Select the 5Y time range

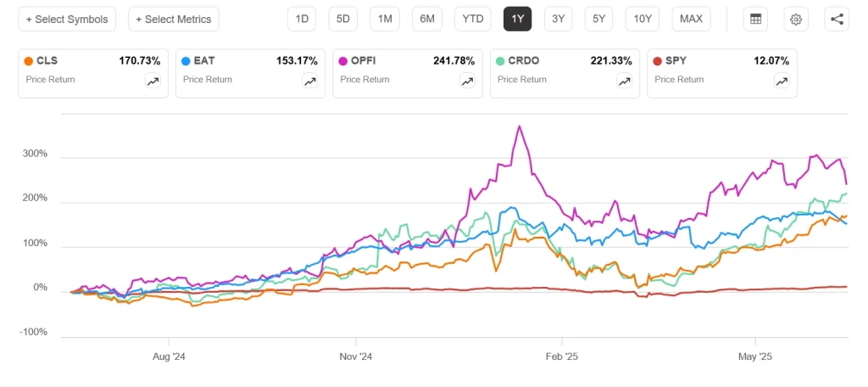599,19
